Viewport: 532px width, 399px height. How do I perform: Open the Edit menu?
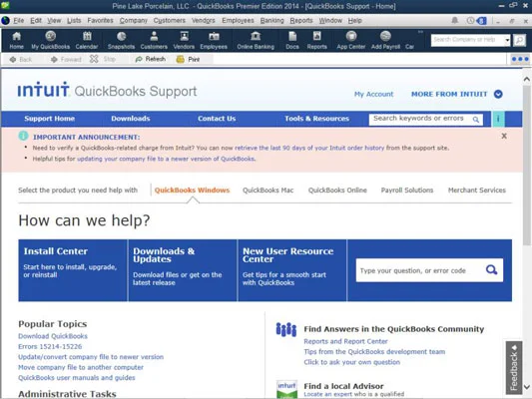[x=36, y=21]
